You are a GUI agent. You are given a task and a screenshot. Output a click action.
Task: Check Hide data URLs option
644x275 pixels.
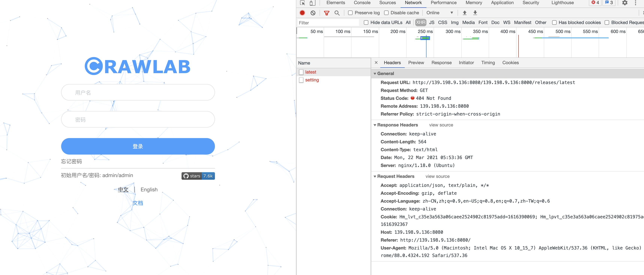pyautogui.click(x=366, y=23)
